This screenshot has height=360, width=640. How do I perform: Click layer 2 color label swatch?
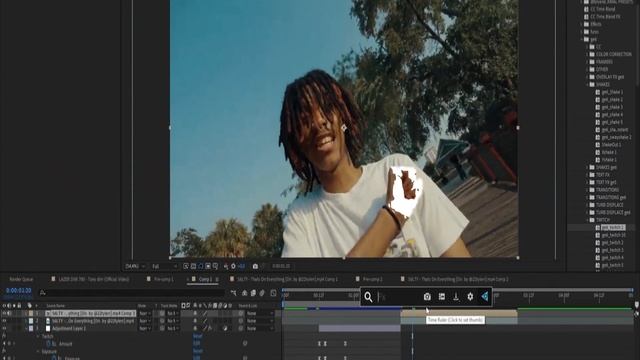tap(31, 321)
